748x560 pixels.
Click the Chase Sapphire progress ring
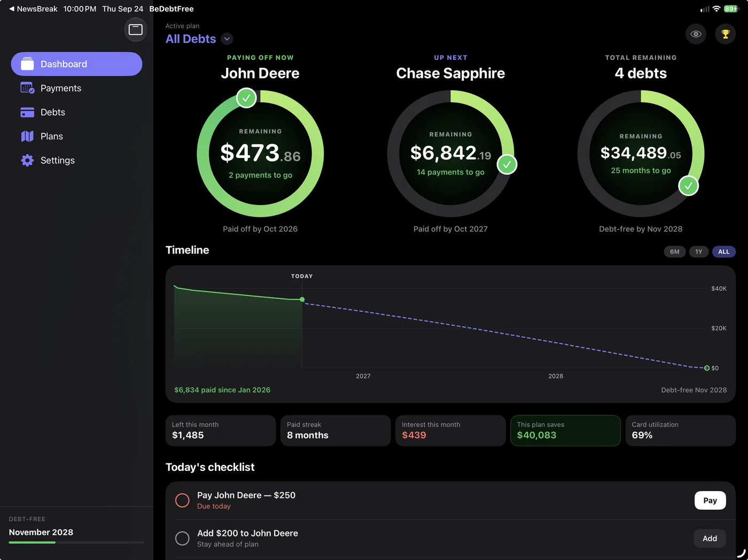click(x=450, y=154)
